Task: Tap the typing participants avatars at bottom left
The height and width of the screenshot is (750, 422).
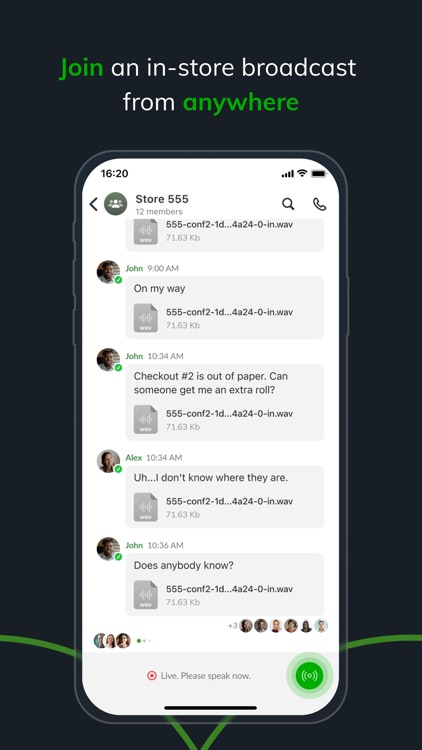Action: click(x=112, y=640)
